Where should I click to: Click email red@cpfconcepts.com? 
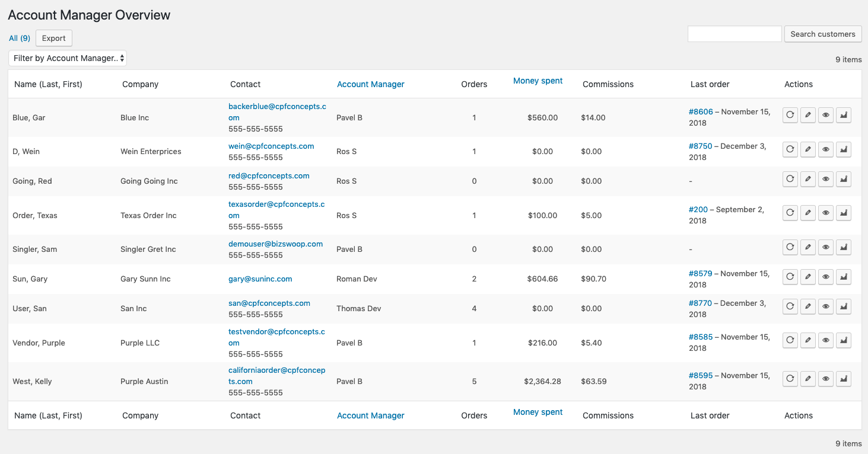(269, 175)
